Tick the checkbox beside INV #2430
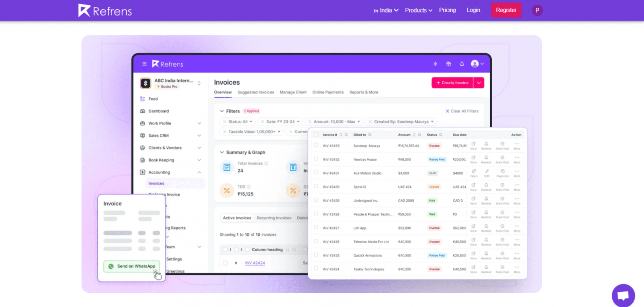 (x=317, y=187)
